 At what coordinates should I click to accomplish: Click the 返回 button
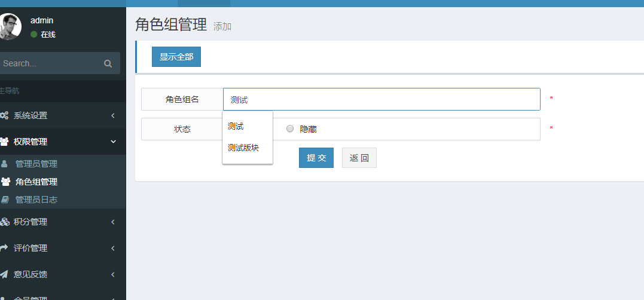click(x=359, y=158)
